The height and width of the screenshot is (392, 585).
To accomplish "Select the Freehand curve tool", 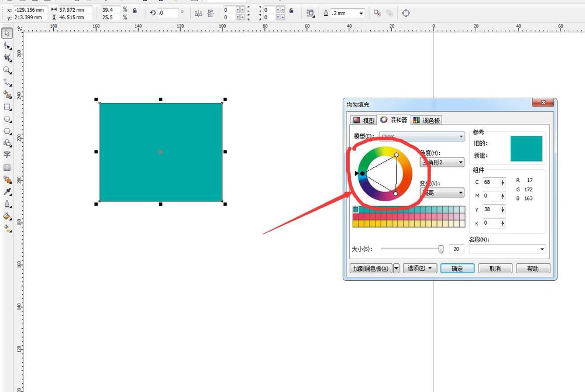I will [7, 82].
